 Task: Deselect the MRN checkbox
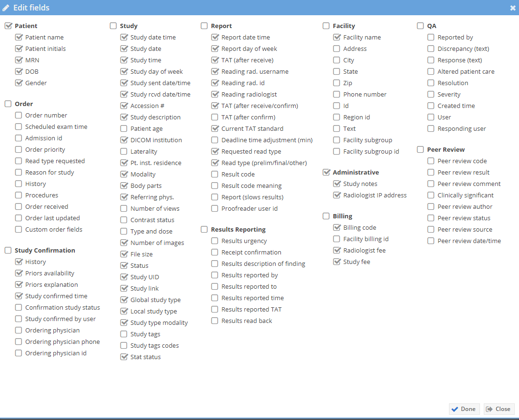[x=19, y=60]
